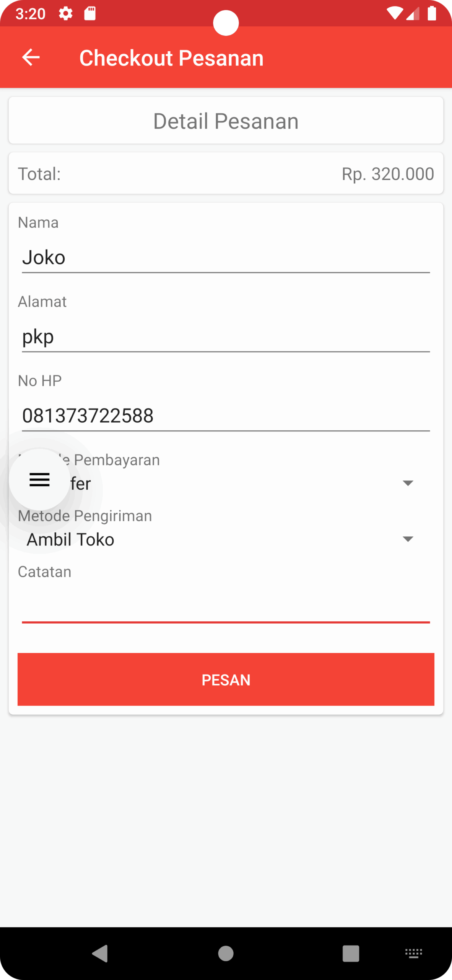
Task: Open recent apps with square button
Action: click(350, 953)
